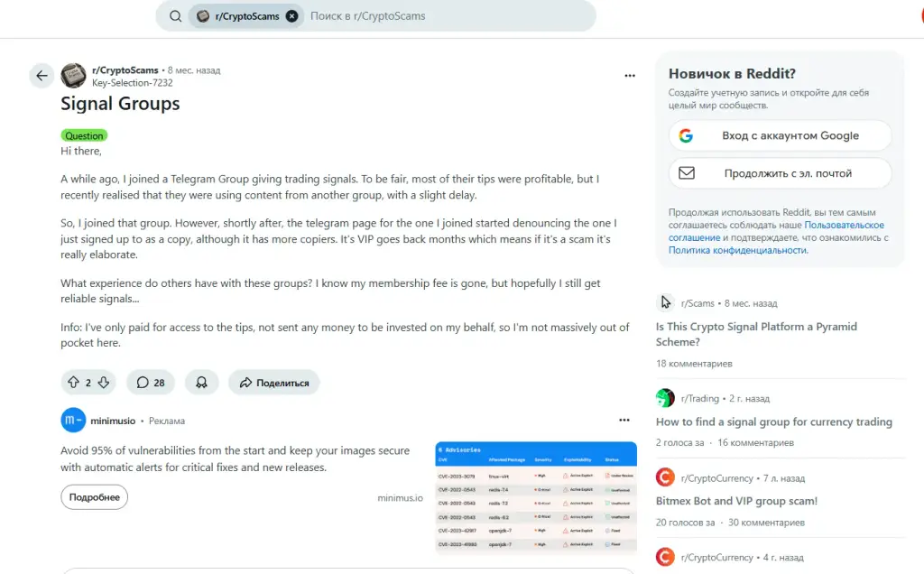Viewport: 924px width, 574px height.
Task: Click the 'Новичок в Reddit?' heading
Action: click(x=732, y=74)
